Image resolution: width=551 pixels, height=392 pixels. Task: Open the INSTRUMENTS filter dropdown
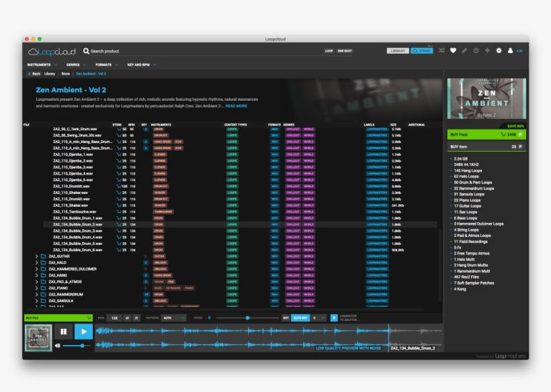(42, 64)
